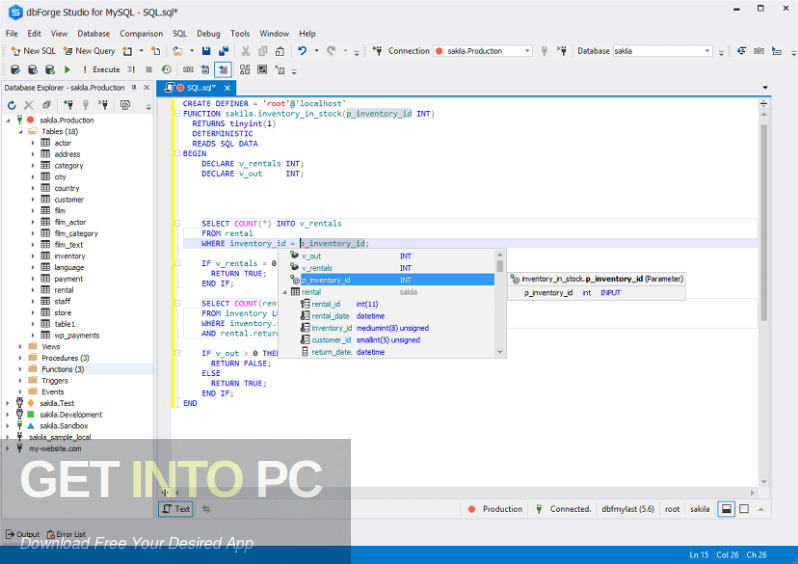The image size is (798, 564).
Task: Open the Output panel tab
Action: tap(23, 534)
